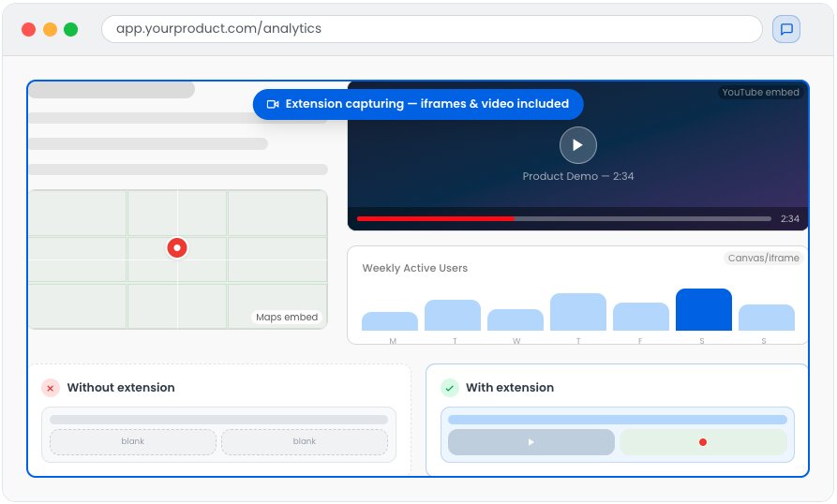Select the Friday bar in chart
The image size is (837, 504).
pos(640,317)
